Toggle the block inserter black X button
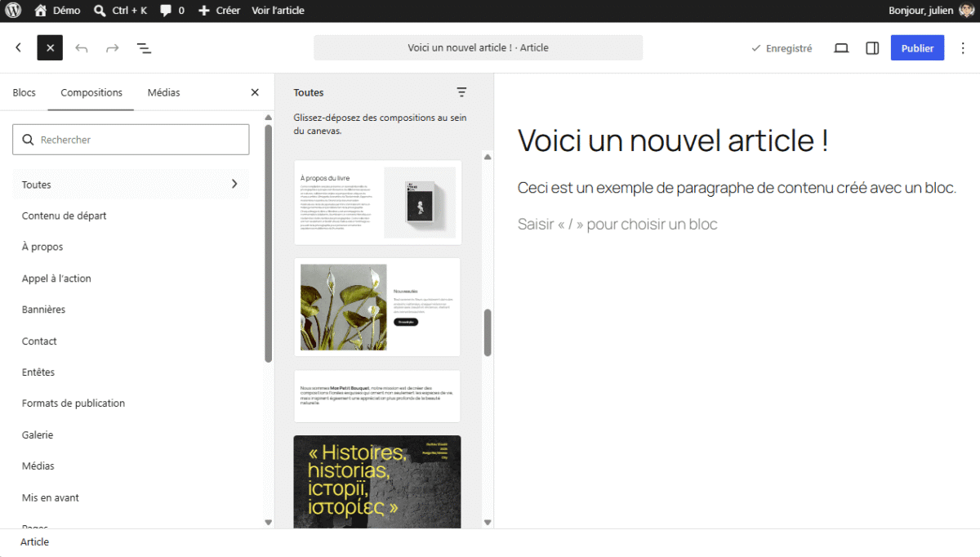Image resolution: width=980 pixels, height=557 pixels. pyautogui.click(x=50, y=48)
